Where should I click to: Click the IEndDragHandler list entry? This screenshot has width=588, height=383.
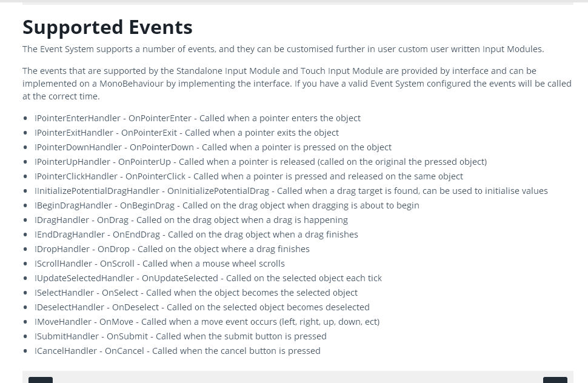(196, 235)
